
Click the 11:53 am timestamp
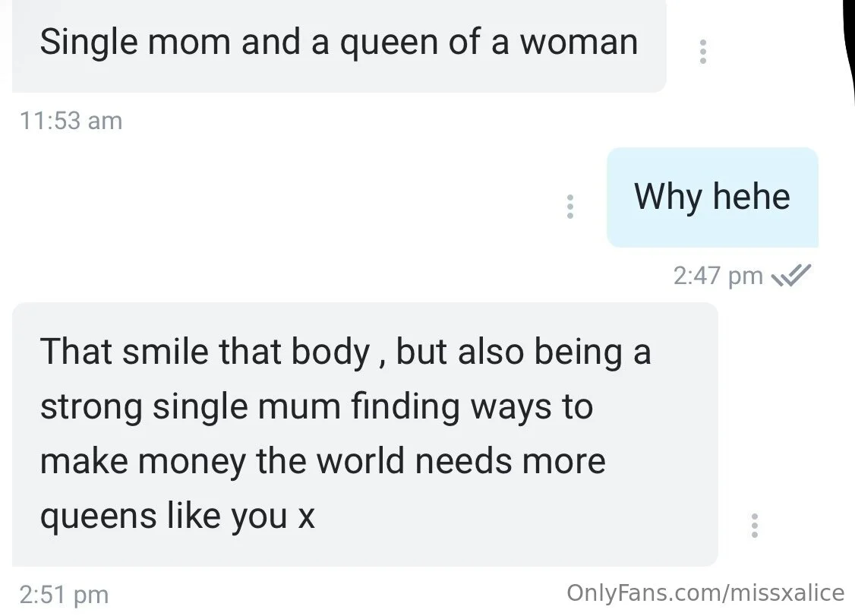[x=70, y=120]
